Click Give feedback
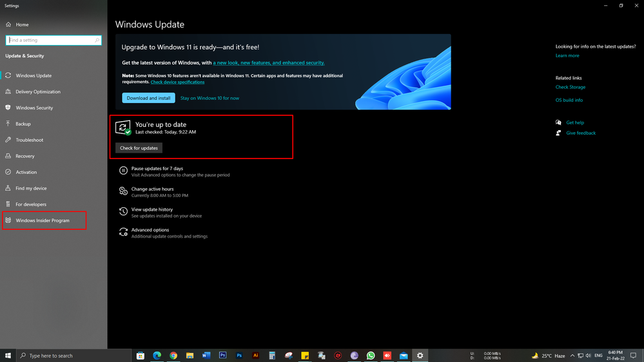 tap(581, 133)
